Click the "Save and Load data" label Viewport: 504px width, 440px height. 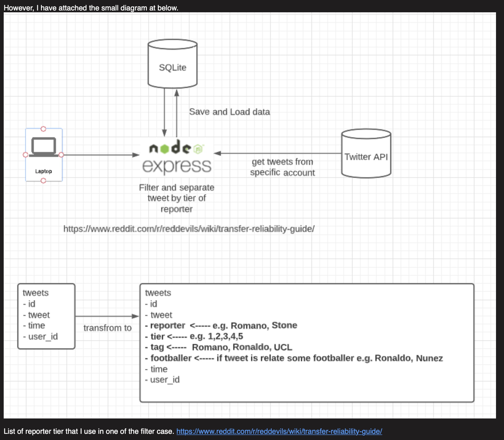coord(230,112)
